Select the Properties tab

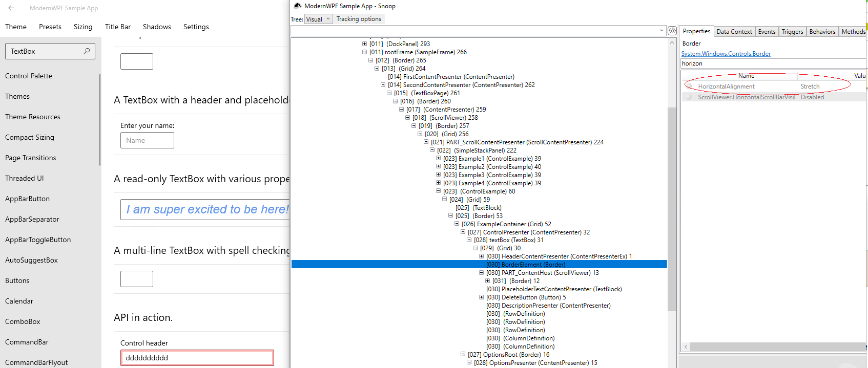(696, 31)
